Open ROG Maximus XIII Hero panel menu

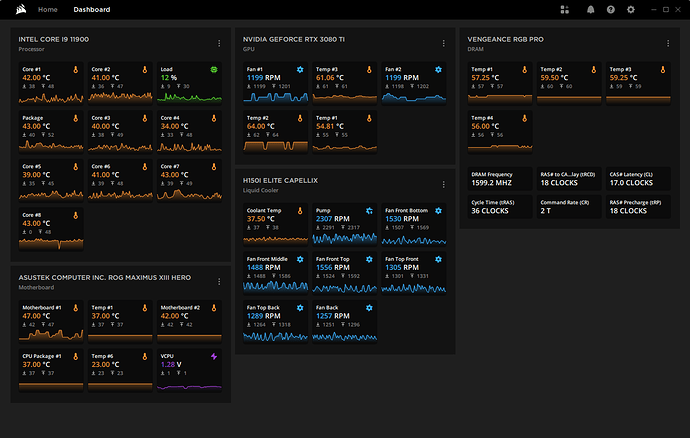[219, 281]
